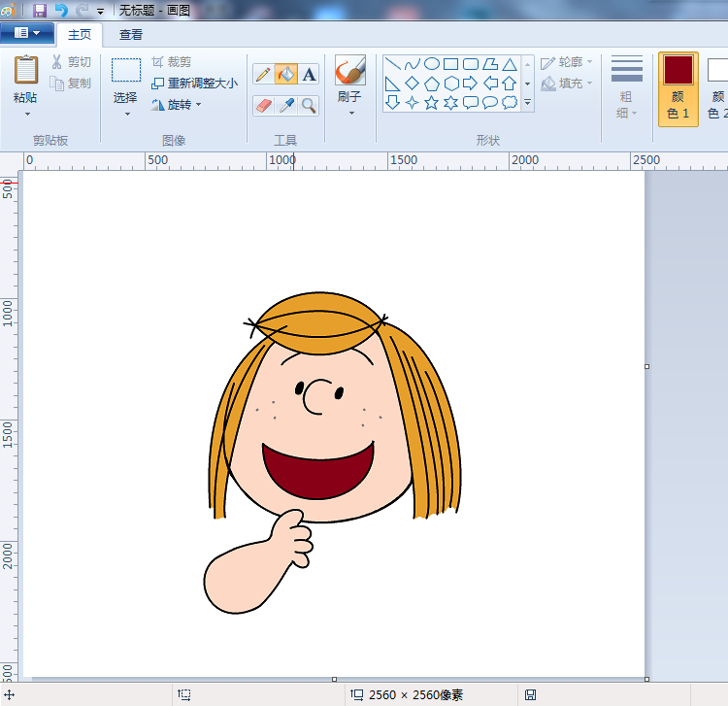Click the Undo arrow in quick access toolbar
This screenshot has height=706, width=728.
(x=61, y=10)
